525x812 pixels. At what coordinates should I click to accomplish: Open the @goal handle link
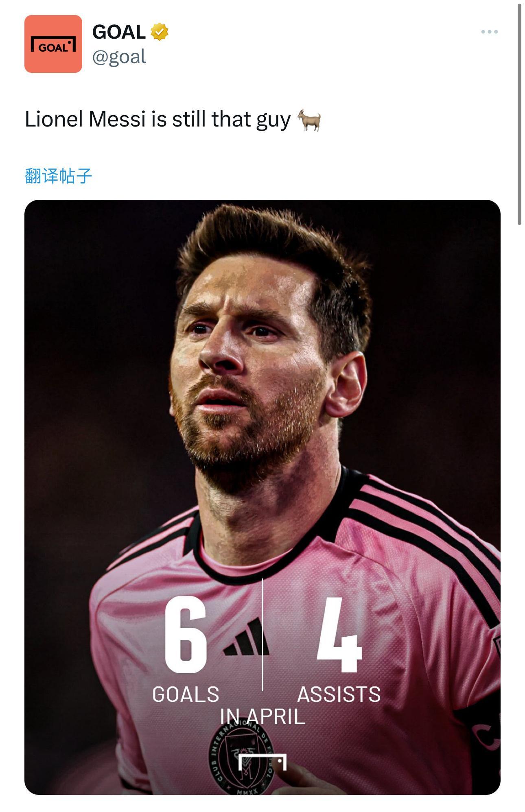[119, 57]
